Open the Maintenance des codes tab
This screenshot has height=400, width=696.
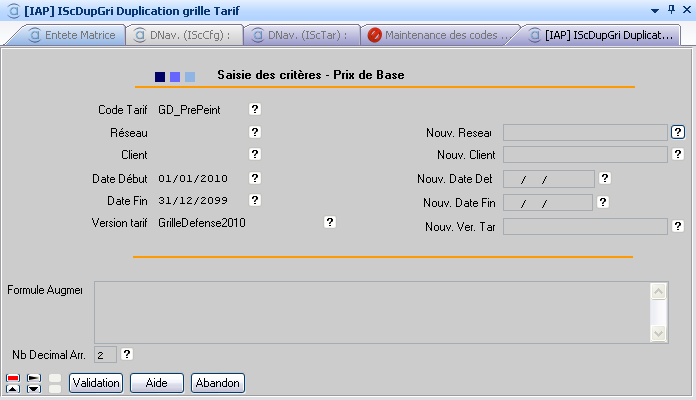click(440, 35)
